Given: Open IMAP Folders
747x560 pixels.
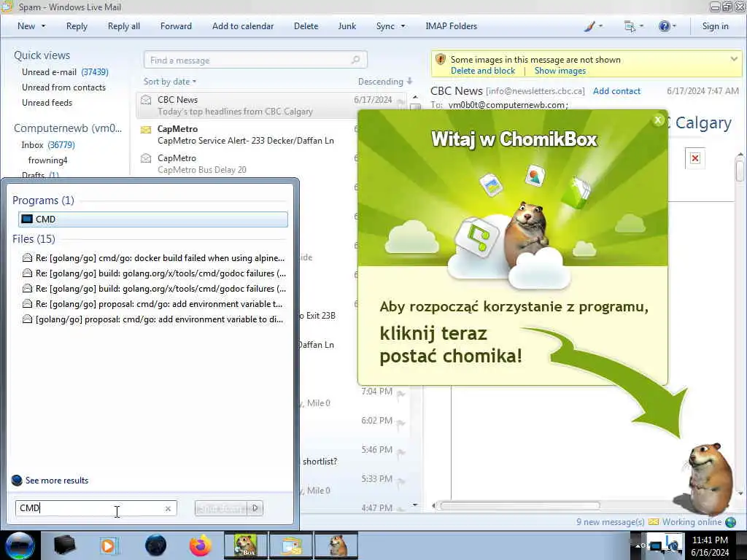Looking at the screenshot, I should (x=451, y=26).
